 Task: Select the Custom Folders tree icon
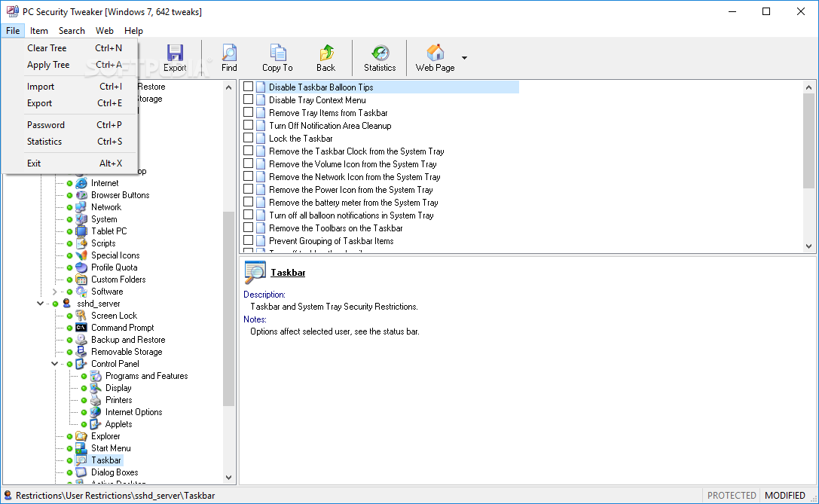coord(81,279)
